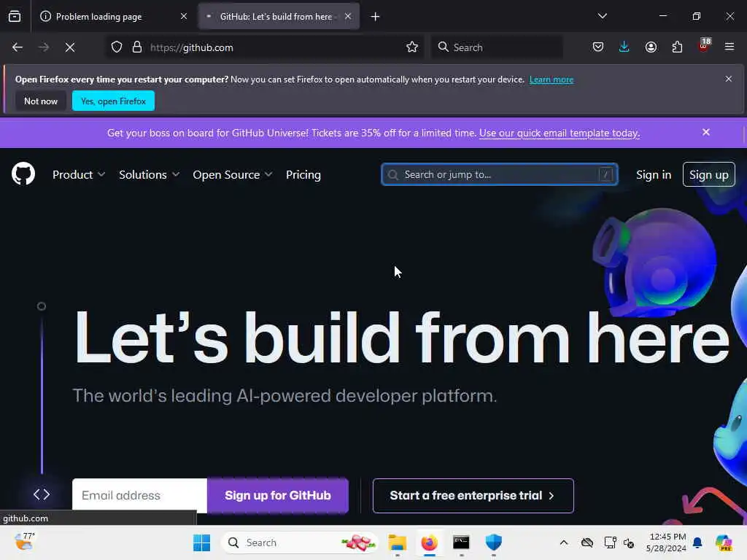Open the quick email template link
The image size is (747, 560).
click(x=560, y=133)
